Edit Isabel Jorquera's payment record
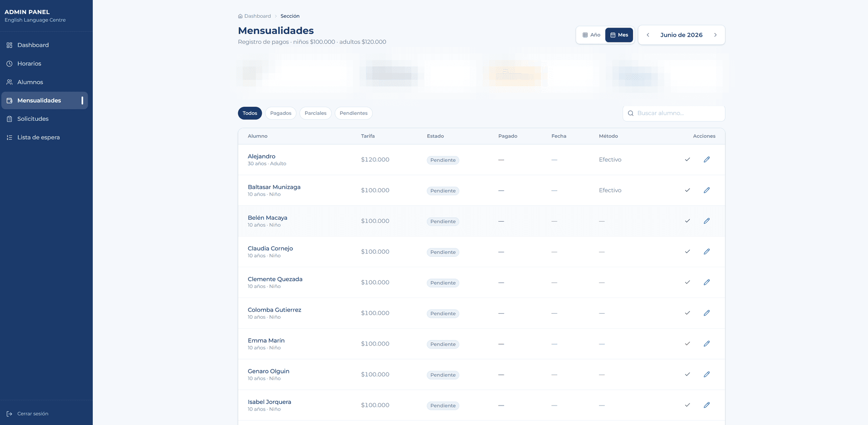The height and width of the screenshot is (425, 868). click(707, 405)
